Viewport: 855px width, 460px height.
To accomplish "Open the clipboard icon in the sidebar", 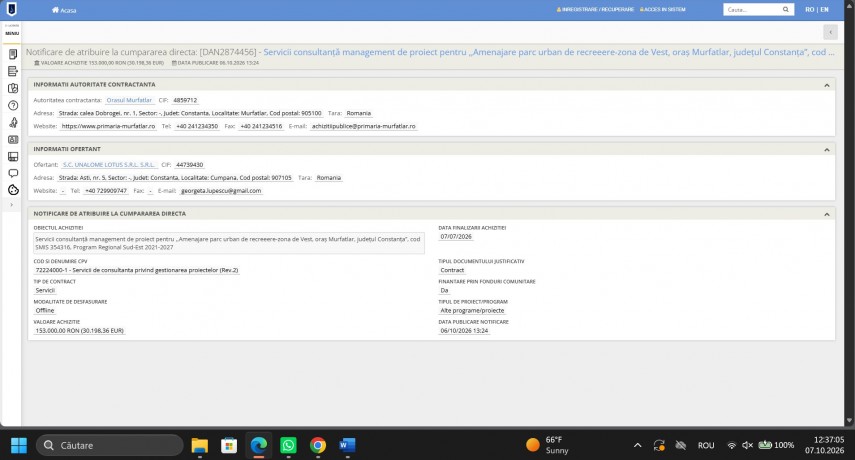I will click(13, 88).
